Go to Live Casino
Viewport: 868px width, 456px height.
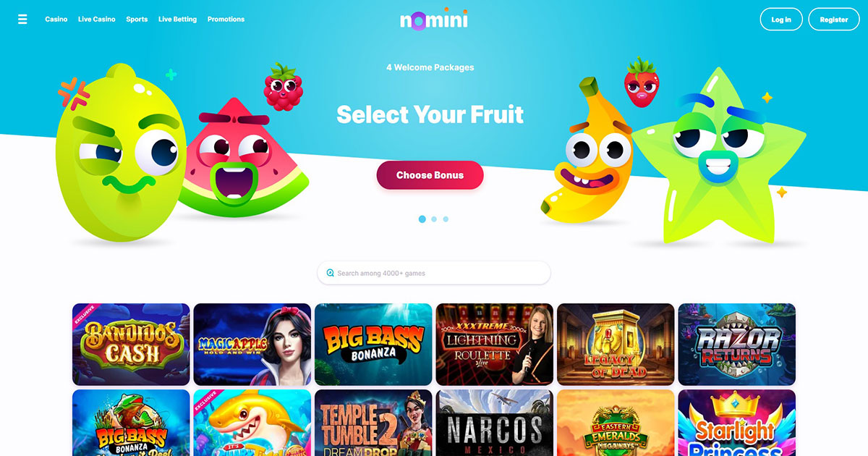(x=97, y=20)
